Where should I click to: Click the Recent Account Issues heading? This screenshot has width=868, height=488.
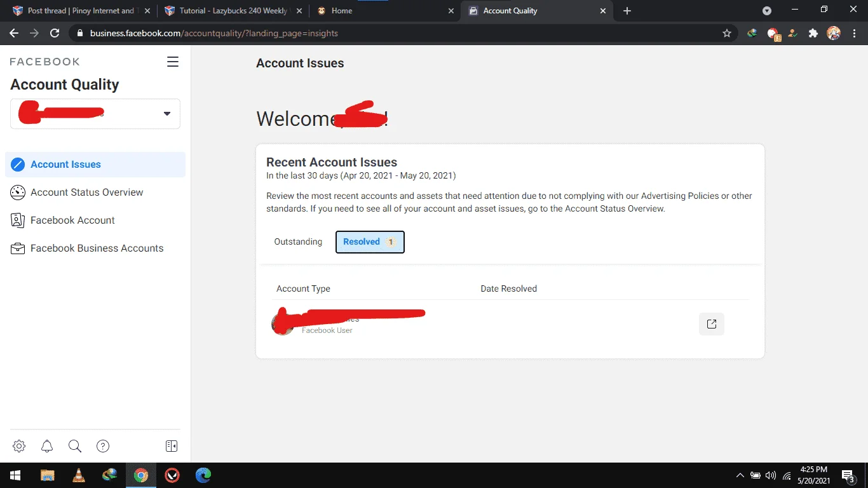(332, 163)
